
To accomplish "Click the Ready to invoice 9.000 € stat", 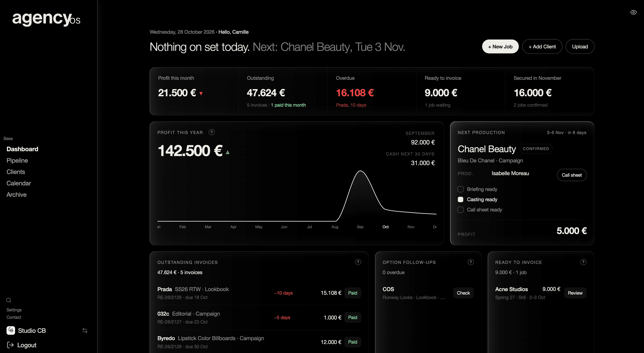I will pyautogui.click(x=441, y=93).
